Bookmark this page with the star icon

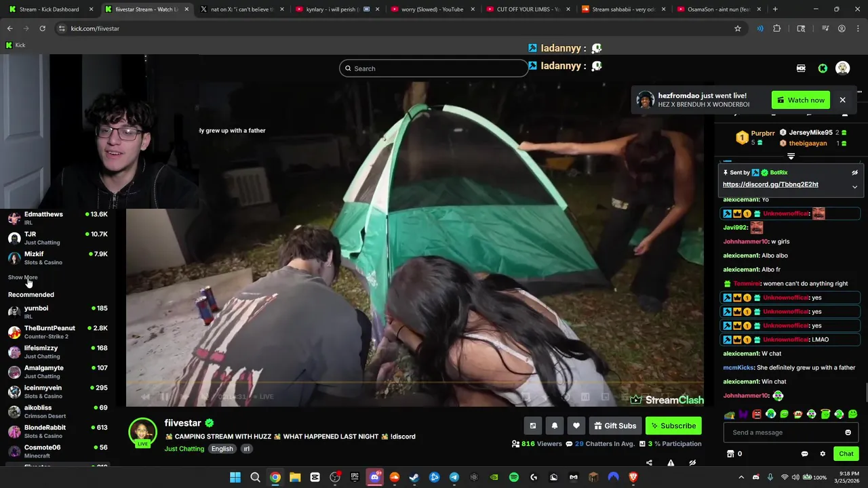(x=738, y=28)
